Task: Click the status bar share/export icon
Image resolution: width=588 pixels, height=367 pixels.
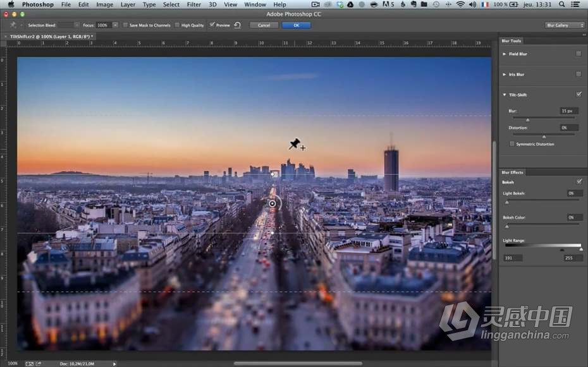Action: coord(38,363)
